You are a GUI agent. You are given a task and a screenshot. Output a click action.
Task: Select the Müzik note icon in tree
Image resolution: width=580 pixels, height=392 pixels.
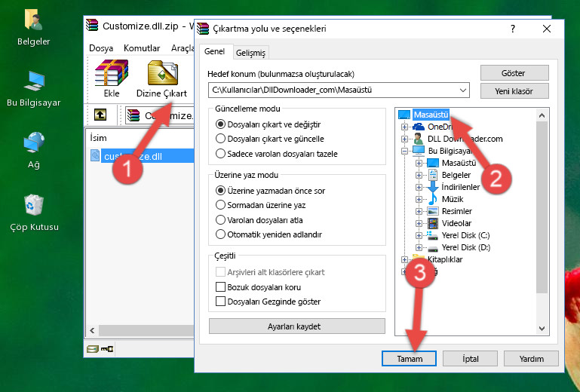(x=432, y=199)
